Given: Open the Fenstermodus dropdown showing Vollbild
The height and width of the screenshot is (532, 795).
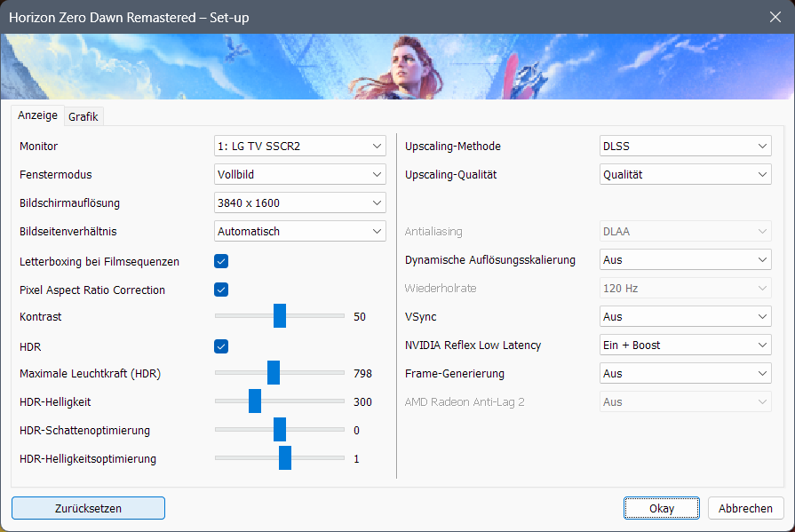Looking at the screenshot, I should coord(299,174).
